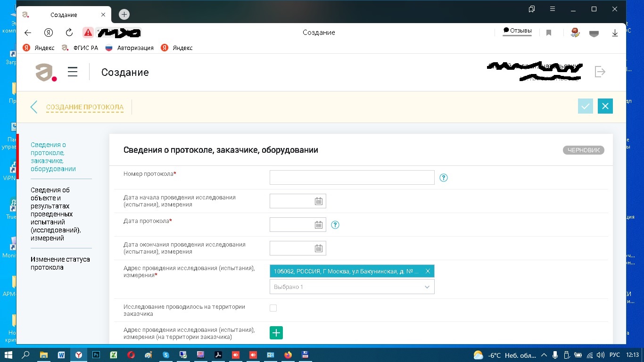Open Yandex home button in toolbar
644x362 pixels.
coord(49,33)
